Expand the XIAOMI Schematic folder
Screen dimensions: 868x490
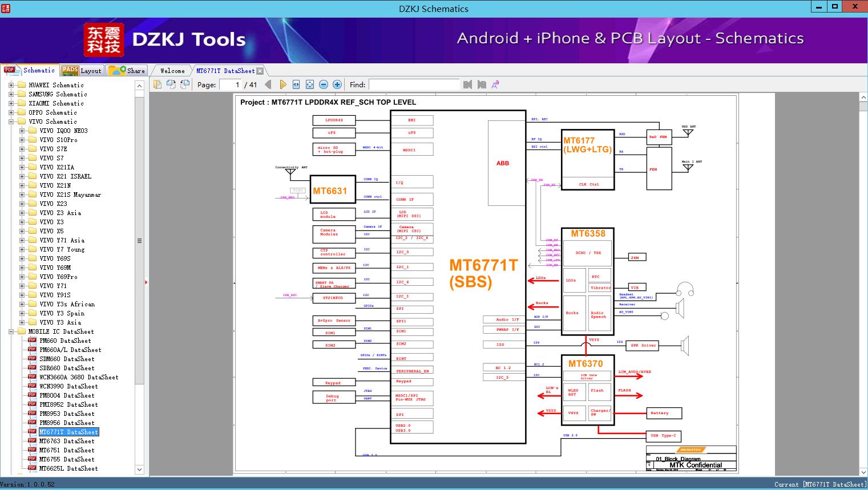coord(11,103)
